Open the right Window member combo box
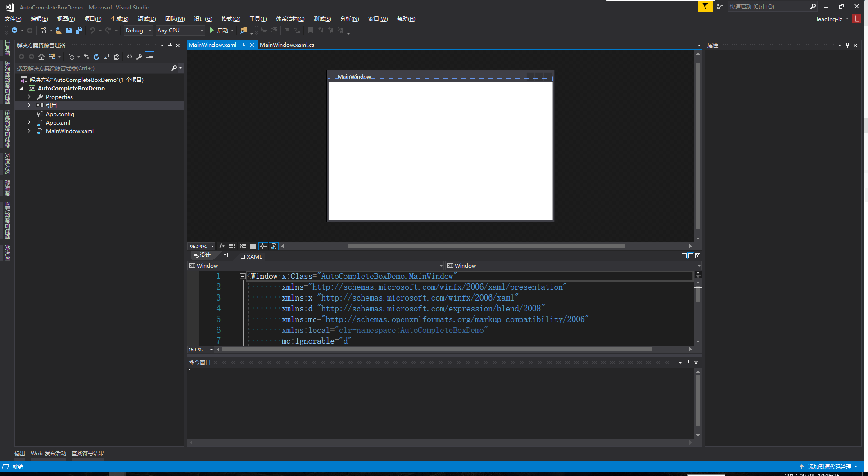Screen dimensions: 868x476 coord(574,266)
